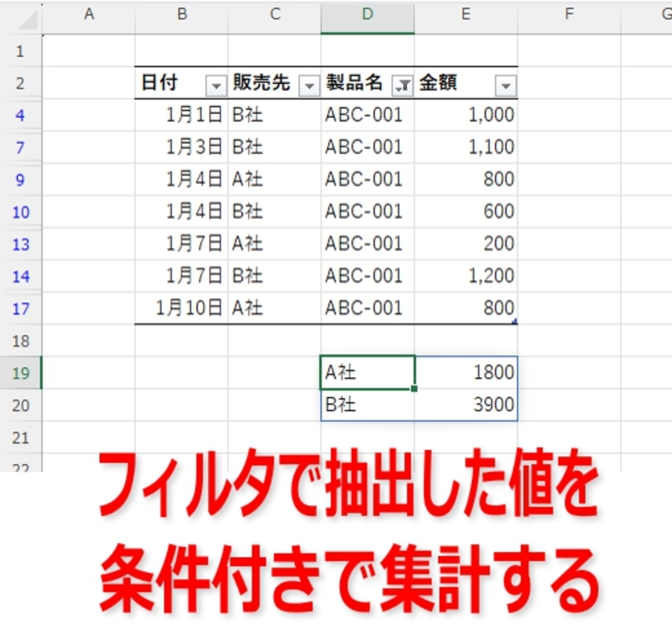Select the amount cell 1,100

tap(466, 147)
